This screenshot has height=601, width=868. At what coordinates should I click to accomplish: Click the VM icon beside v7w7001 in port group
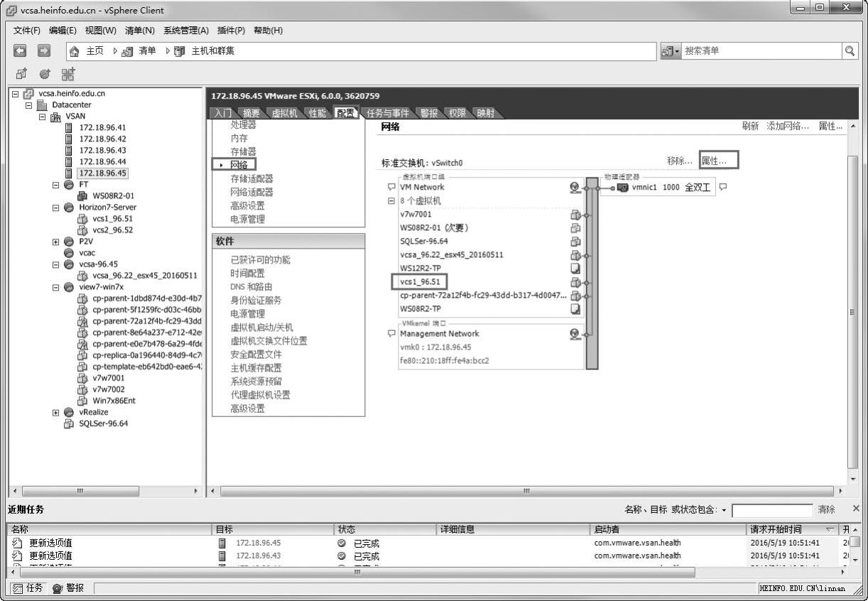click(575, 215)
